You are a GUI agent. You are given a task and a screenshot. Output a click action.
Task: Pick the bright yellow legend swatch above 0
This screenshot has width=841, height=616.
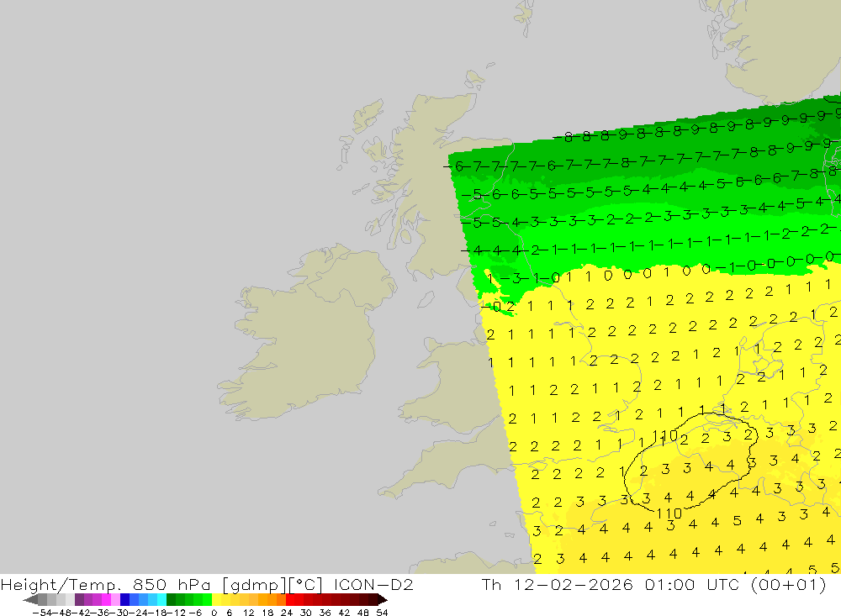click(217, 600)
